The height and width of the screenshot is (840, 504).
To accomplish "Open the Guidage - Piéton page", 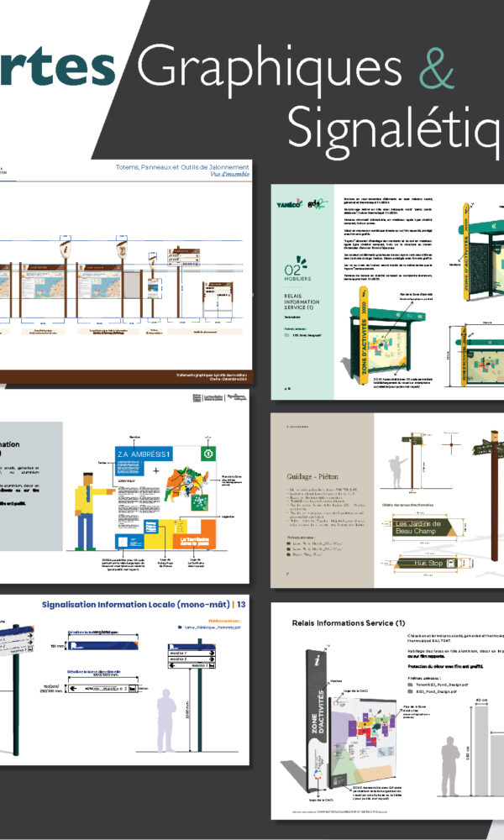I will 387,500.
